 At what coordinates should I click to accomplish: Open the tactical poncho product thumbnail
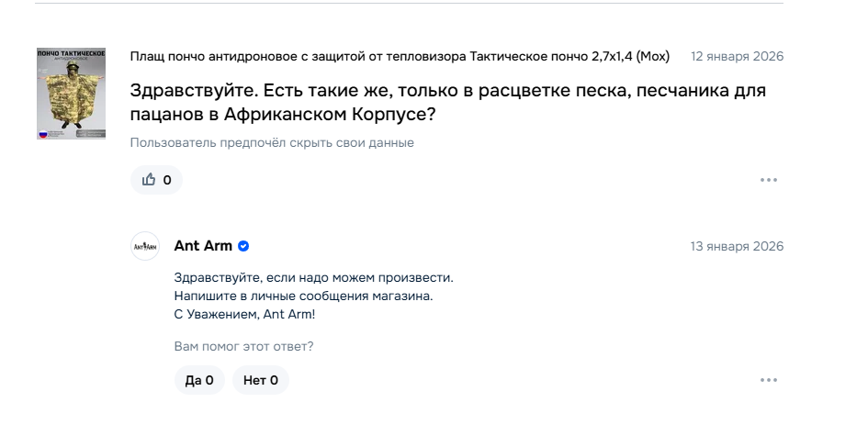(71, 98)
